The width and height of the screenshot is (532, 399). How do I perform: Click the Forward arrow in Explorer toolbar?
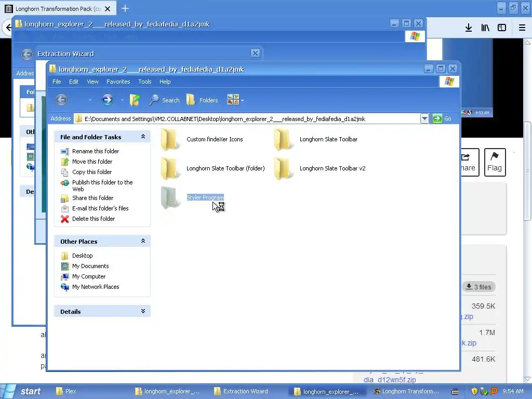[x=107, y=100]
